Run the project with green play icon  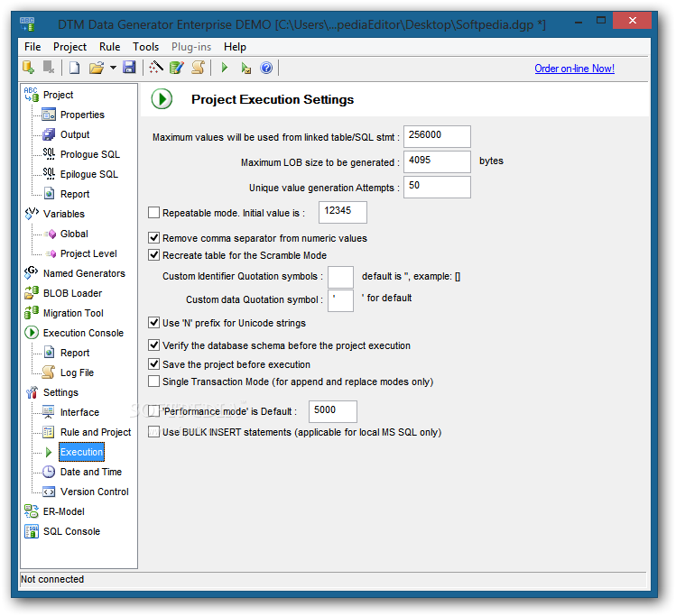point(224,68)
